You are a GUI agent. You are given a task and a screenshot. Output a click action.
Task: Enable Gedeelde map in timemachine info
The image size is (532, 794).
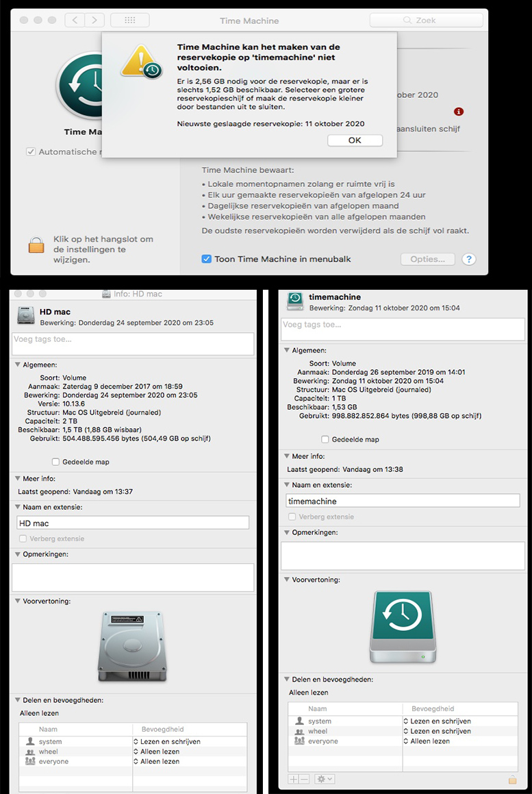[x=325, y=439]
